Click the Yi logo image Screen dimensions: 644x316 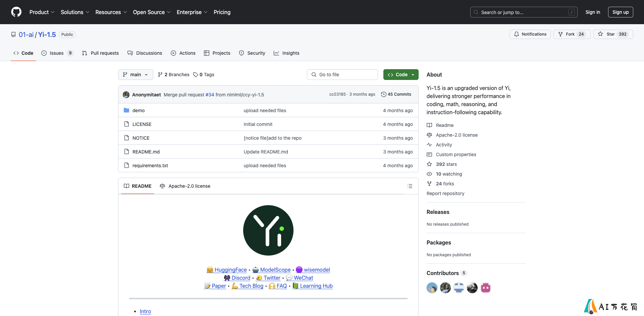[268, 230]
